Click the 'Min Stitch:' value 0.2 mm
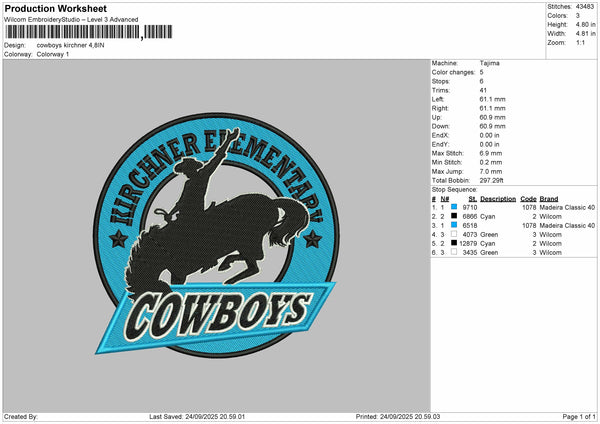This screenshot has width=600, height=424. tap(491, 162)
